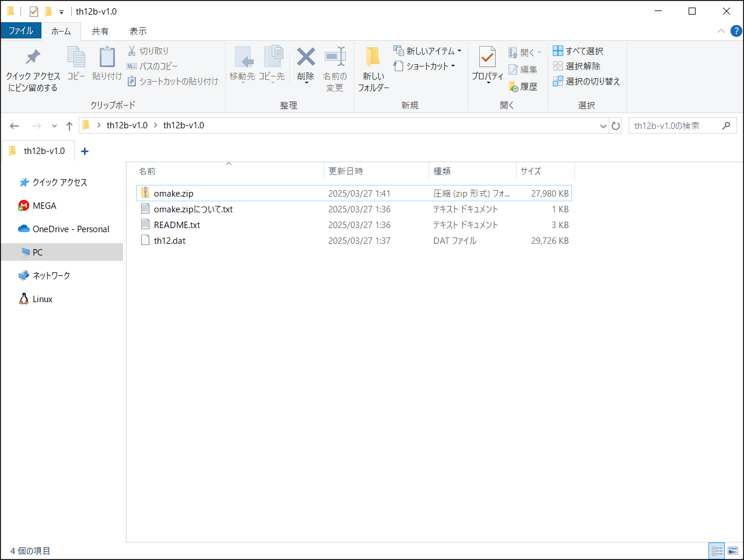Image resolution: width=744 pixels, height=560 pixels.
Task: Add a new tab with plus icon
Action: (x=85, y=151)
